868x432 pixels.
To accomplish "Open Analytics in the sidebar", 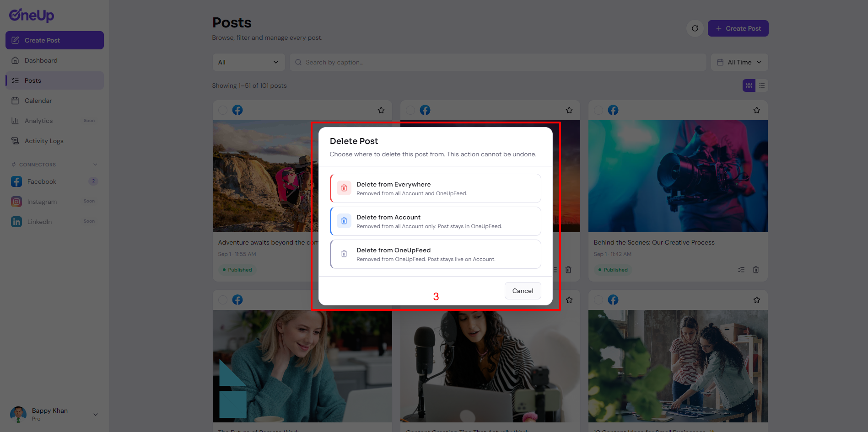I will tap(54, 121).
